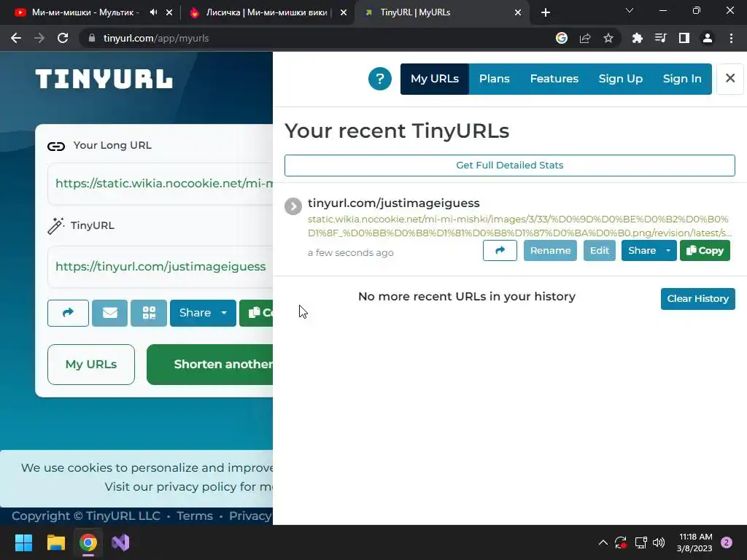747x560 pixels.
Task: Copy the justimageiguess TinyURL from history
Action: (705, 251)
